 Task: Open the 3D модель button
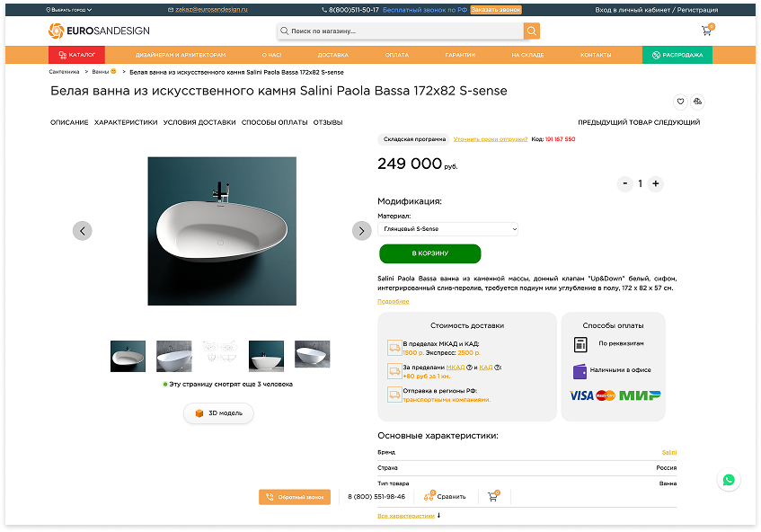coord(218,413)
